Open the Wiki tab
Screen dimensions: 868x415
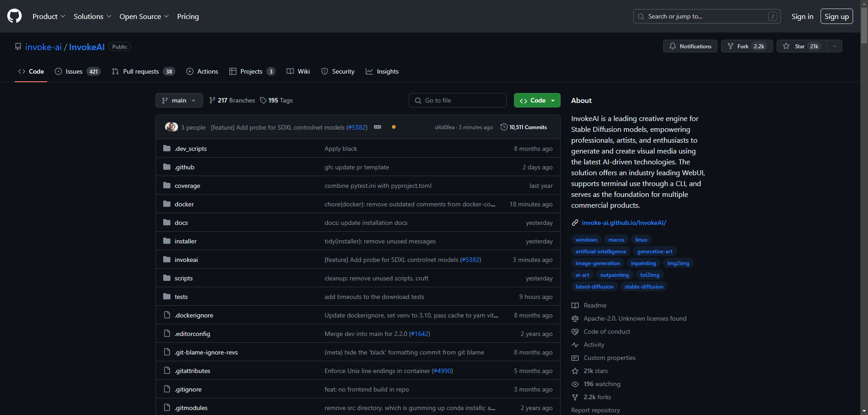point(298,71)
